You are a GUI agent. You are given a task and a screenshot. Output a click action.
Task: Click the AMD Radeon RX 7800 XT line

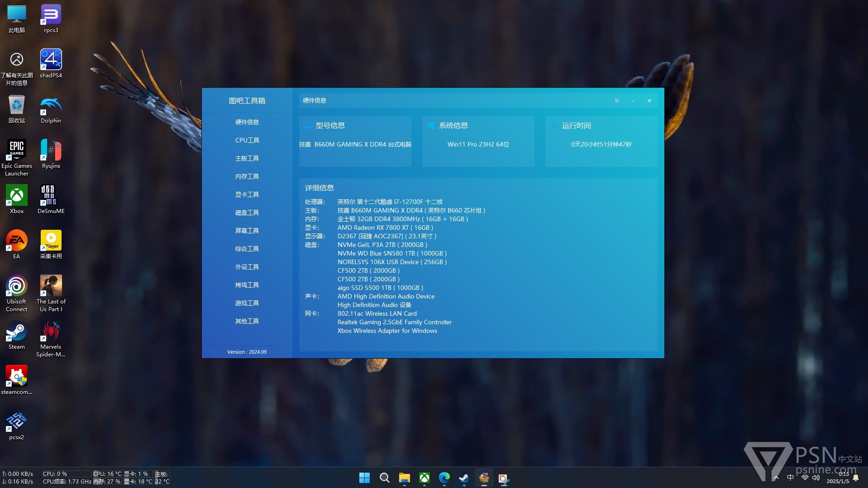[x=385, y=227]
